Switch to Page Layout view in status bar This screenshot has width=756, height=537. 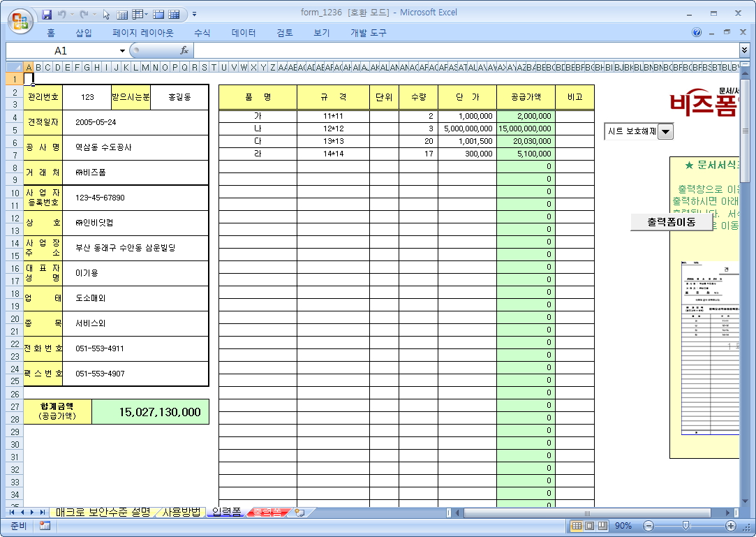click(x=589, y=526)
